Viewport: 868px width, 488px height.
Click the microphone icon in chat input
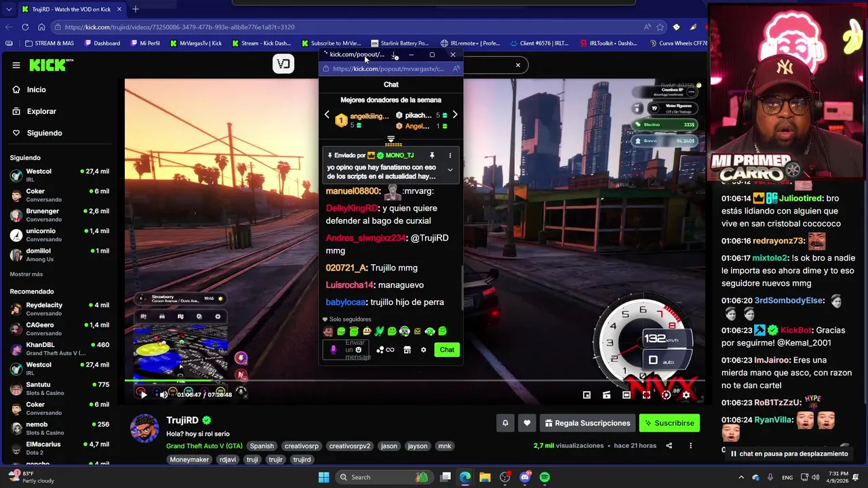[x=333, y=350]
